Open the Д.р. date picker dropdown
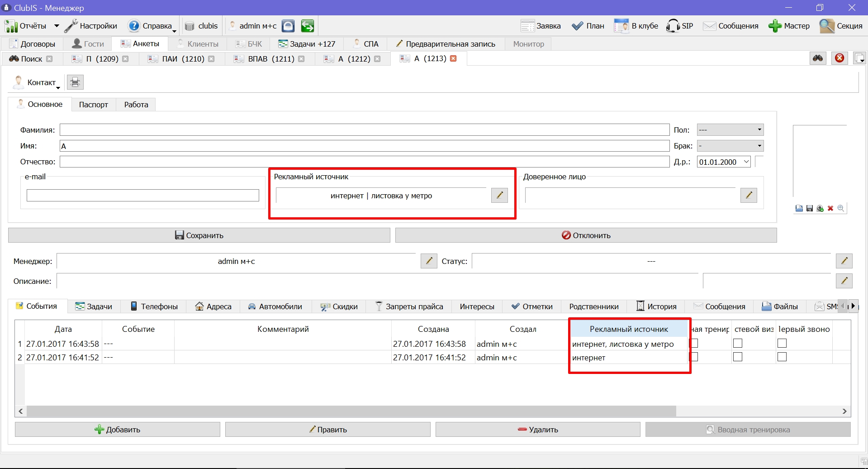Screen dimensions: 868x469 coord(746,162)
